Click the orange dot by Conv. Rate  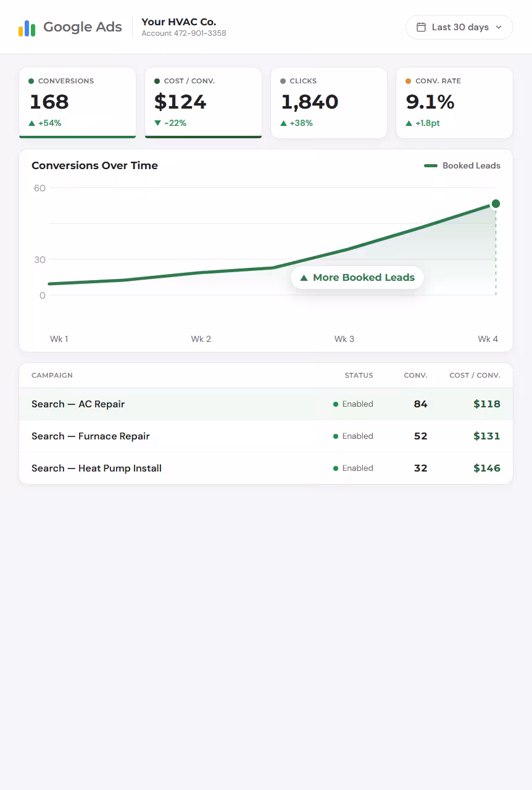click(x=409, y=81)
